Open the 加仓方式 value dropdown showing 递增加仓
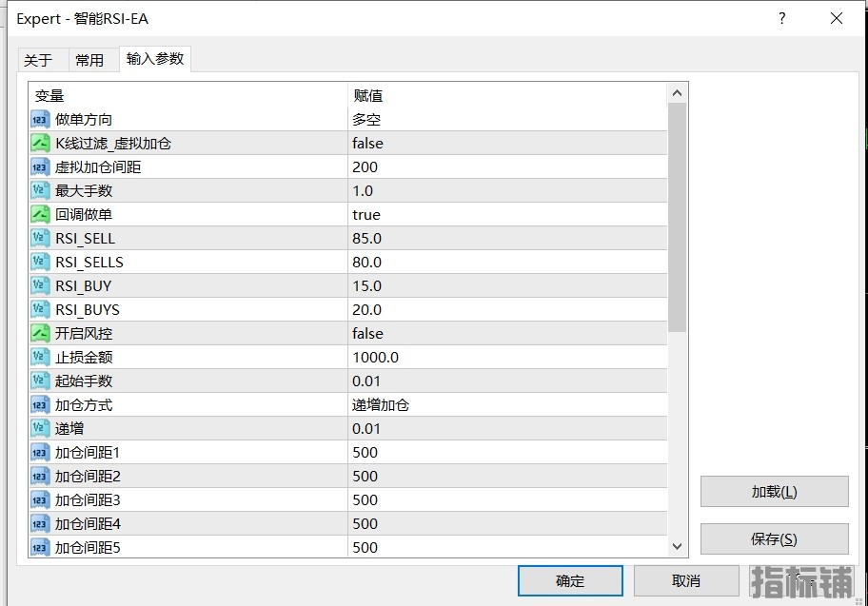Image resolution: width=868 pixels, height=606 pixels. coord(506,404)
